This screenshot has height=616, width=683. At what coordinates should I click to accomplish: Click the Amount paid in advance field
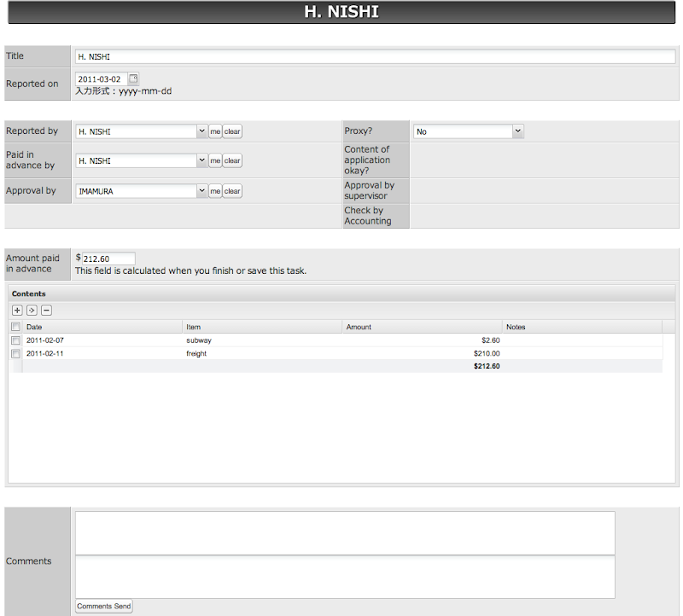(108, 259)
